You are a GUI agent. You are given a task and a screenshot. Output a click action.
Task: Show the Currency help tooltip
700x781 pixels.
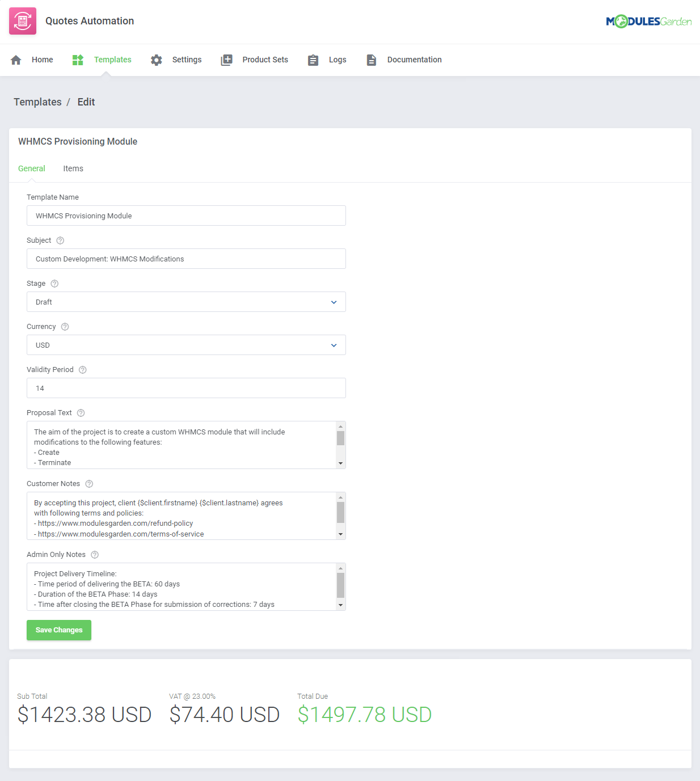(x=64, y=326)
